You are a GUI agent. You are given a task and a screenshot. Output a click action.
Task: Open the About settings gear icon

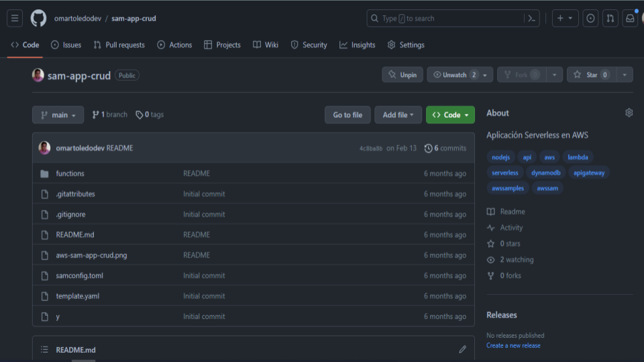[x=629, y=113]
